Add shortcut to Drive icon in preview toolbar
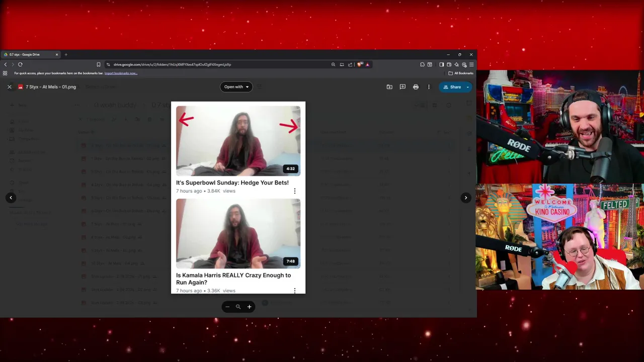Screen dimensions: 644x362 pos(389,87)
